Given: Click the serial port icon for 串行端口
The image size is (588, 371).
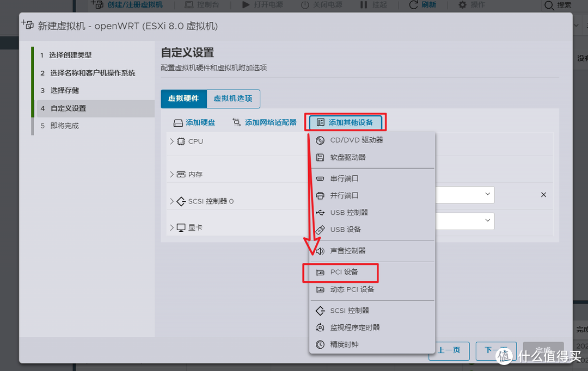Looking at the screenshot, I should click(320, 178).
